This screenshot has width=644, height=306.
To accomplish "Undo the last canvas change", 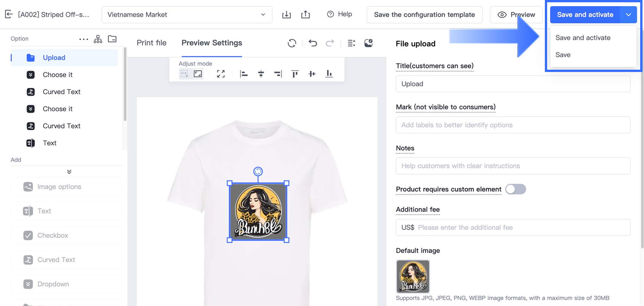I will click(x=313, y=43).
